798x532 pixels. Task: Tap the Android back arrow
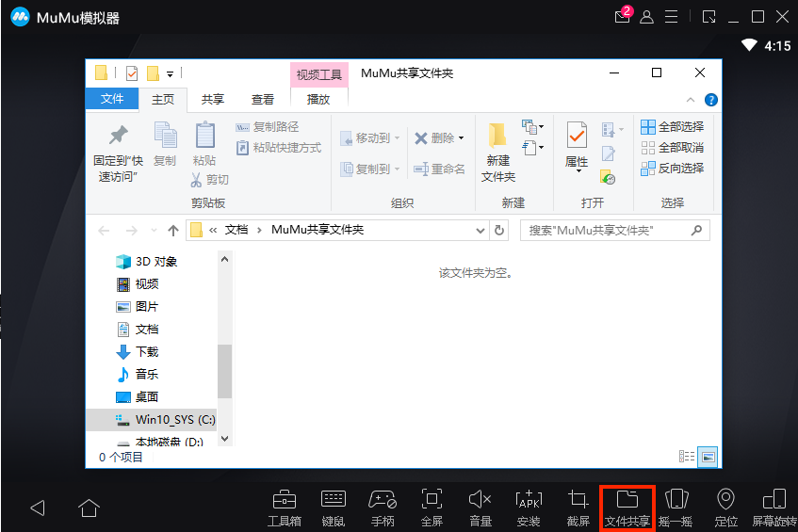(38, 508)
